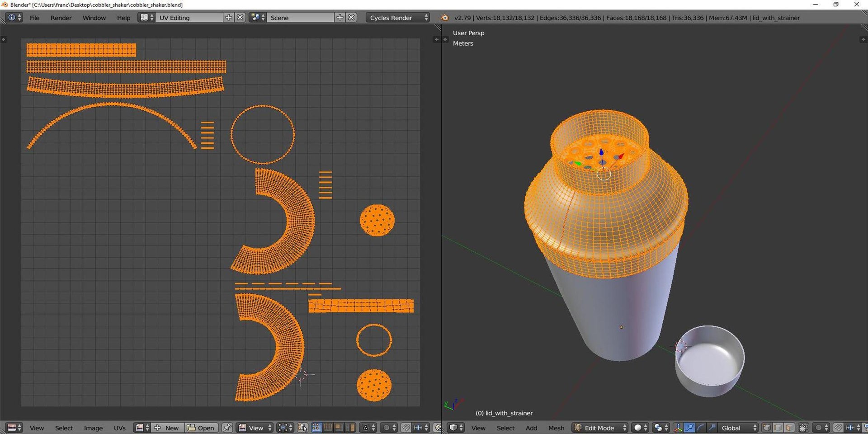
Task: Open the sticky selection mode dropdown
Action: [x=368, y=428]
